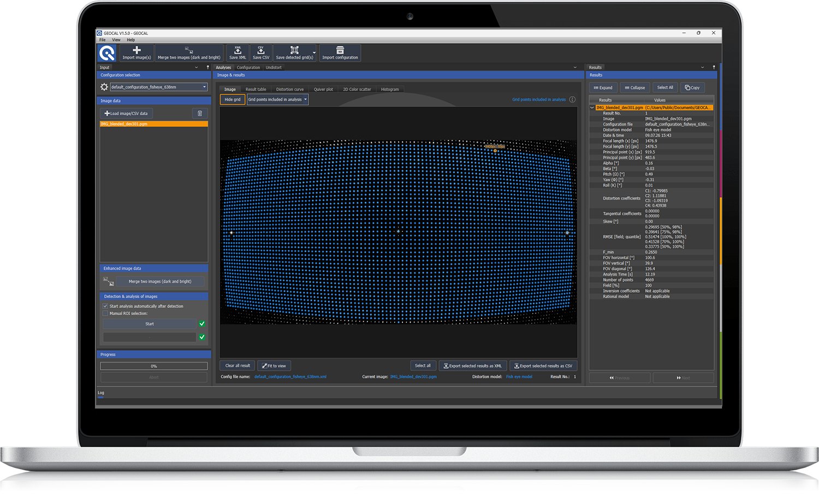Open the Help menu
The height and width of the screenshot is (504, 819).
[131, 40]
